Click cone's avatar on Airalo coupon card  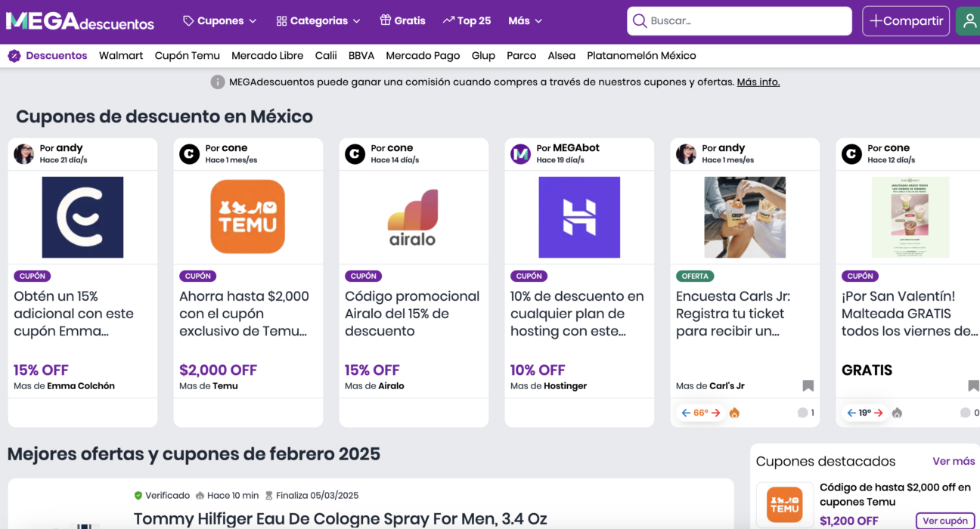coord(355,154)
